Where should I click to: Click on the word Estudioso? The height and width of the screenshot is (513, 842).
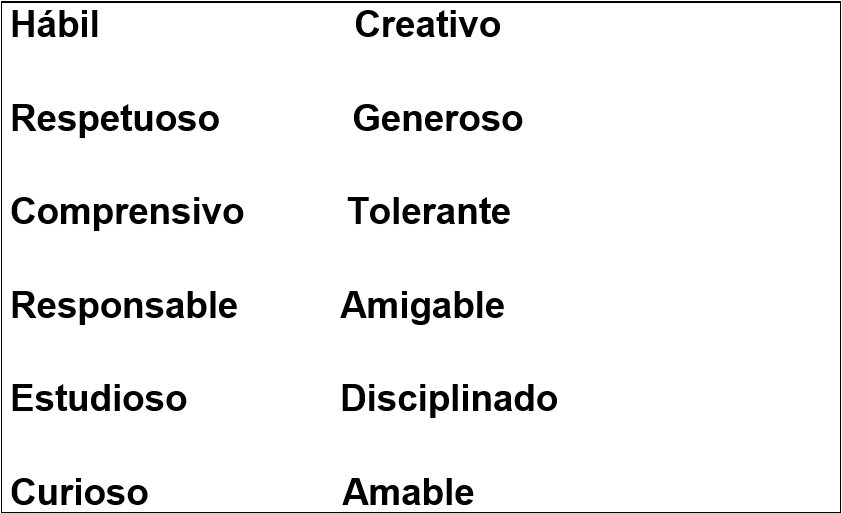point(99,399)
